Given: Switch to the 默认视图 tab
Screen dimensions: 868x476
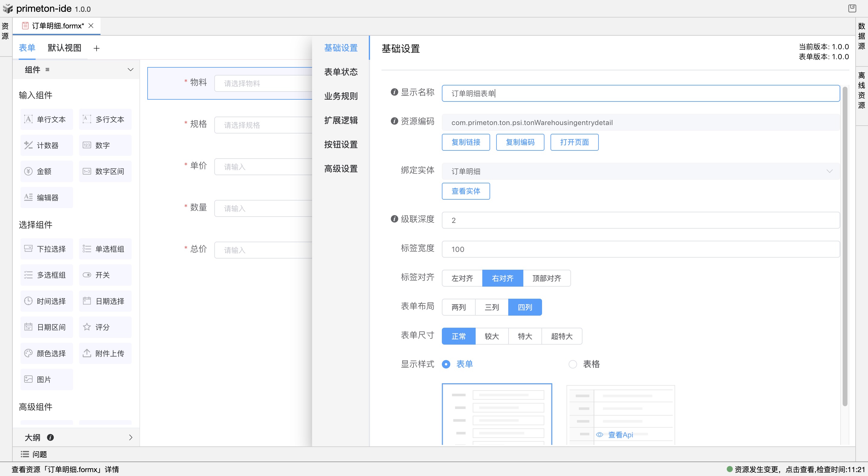Looking at the screenshot, I should 64,48.
